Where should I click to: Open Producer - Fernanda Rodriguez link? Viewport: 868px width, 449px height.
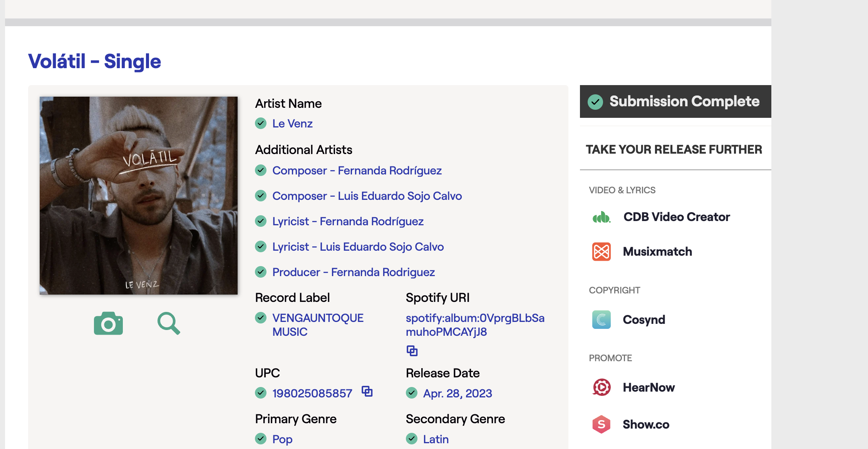pyautogui.click(x=354, y=272)
